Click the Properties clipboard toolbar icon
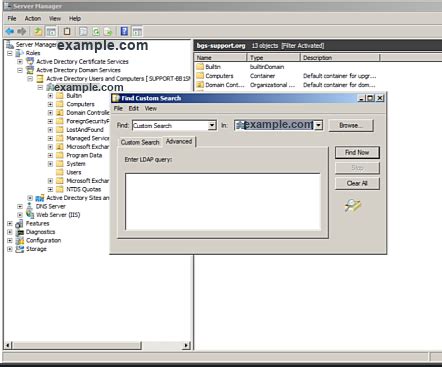Image resolution: width=442 pixels, height=367 pixels. click(x=67, y=32)
